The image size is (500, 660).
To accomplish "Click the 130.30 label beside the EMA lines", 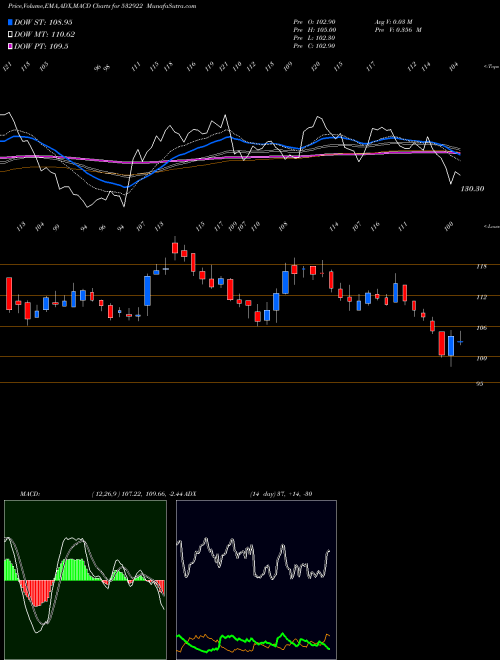I will (x=472, y=189).
